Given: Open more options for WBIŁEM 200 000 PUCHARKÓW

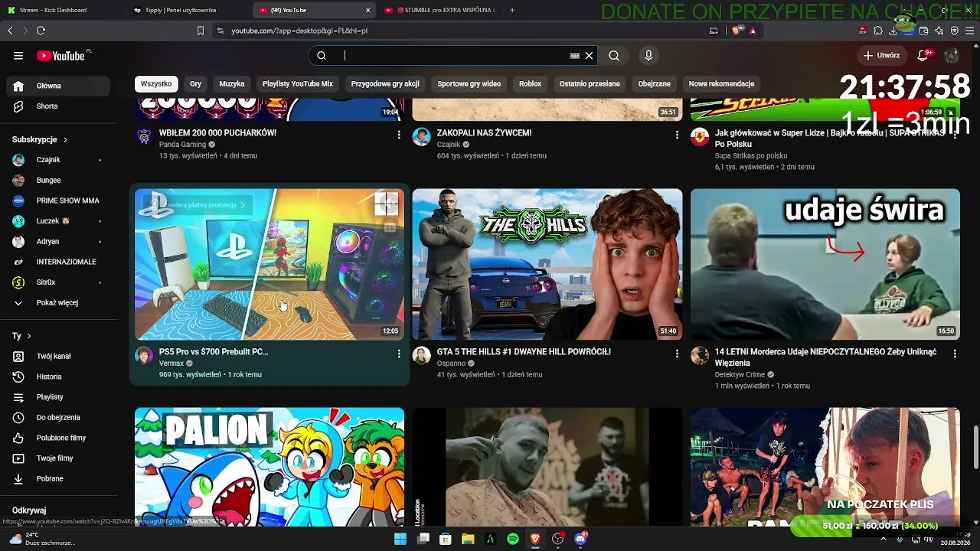Looking at the screenshot, I should tap(399, 135).
